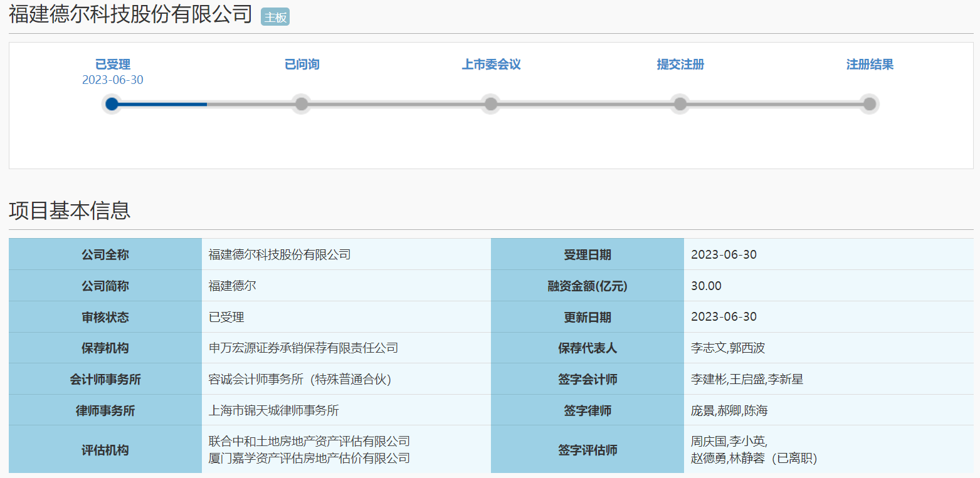The height and width of the screenshot is (478, 980).
Task: Click the 审核状态 header cell
Action: pyautogui.click(x=105, y=317)
